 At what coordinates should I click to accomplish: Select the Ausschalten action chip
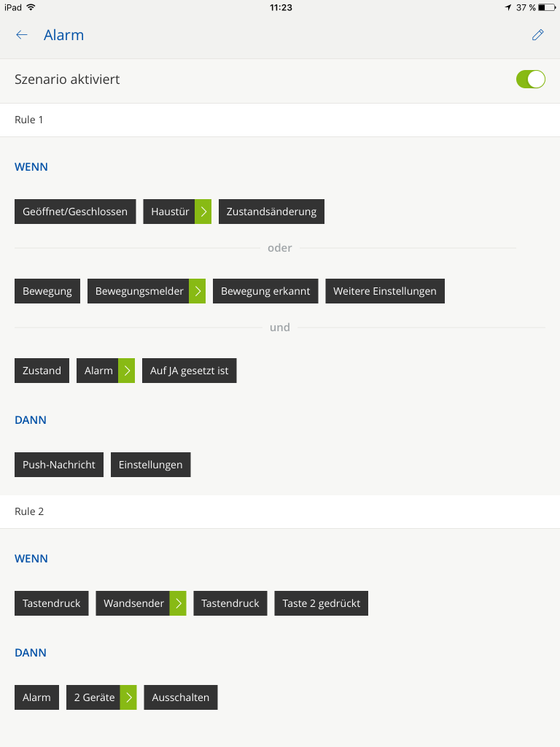[x=181, y=697]
